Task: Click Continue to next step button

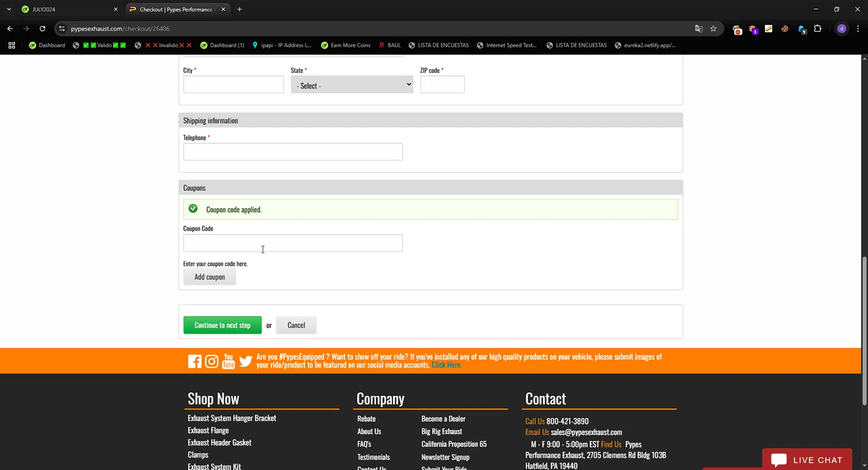Action: click(x=222, y=325)
